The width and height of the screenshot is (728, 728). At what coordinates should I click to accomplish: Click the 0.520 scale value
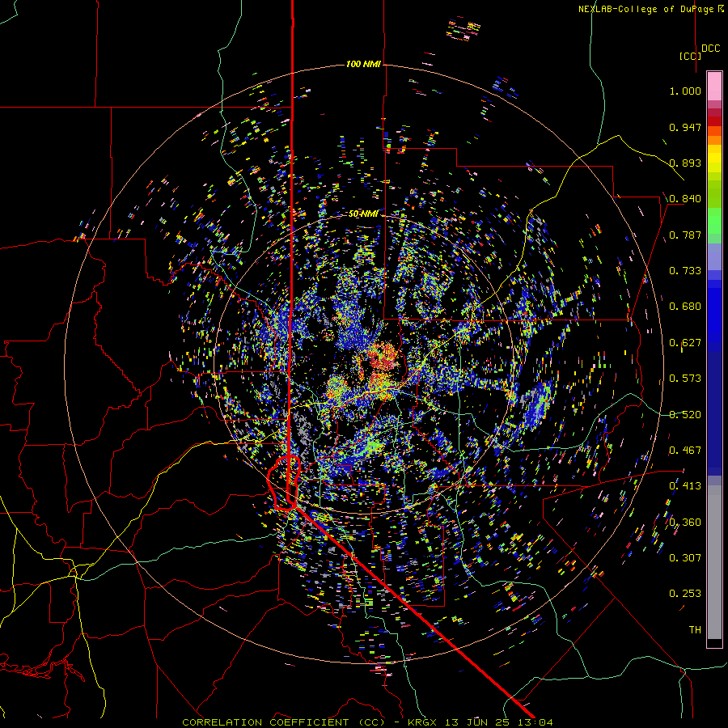685,415
